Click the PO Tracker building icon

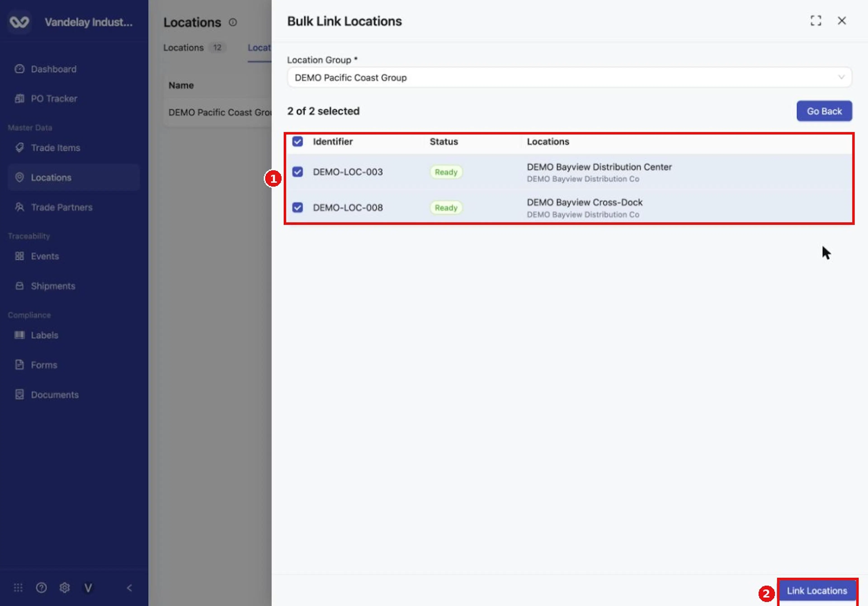(19, 99)
